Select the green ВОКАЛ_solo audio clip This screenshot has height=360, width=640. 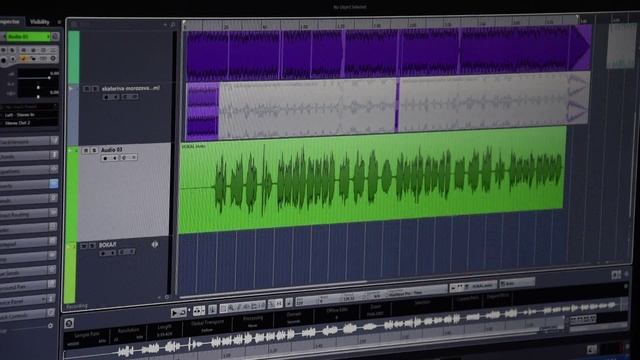[x=371, y=180]
